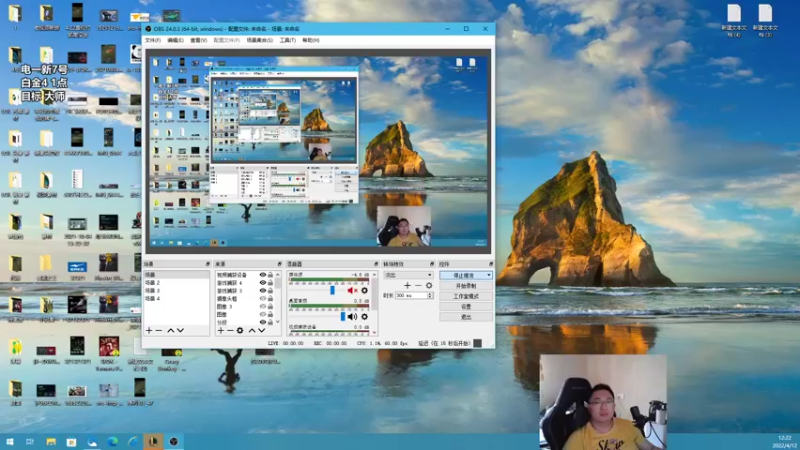Hide the 游戏捕获 3 source with its eye

coord(263,291)
